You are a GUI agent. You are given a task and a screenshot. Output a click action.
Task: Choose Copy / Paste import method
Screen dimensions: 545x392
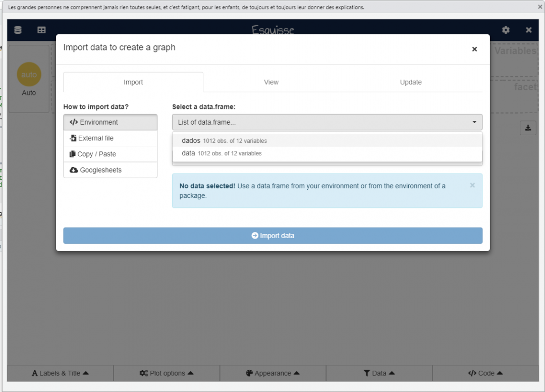coord(110,154)
